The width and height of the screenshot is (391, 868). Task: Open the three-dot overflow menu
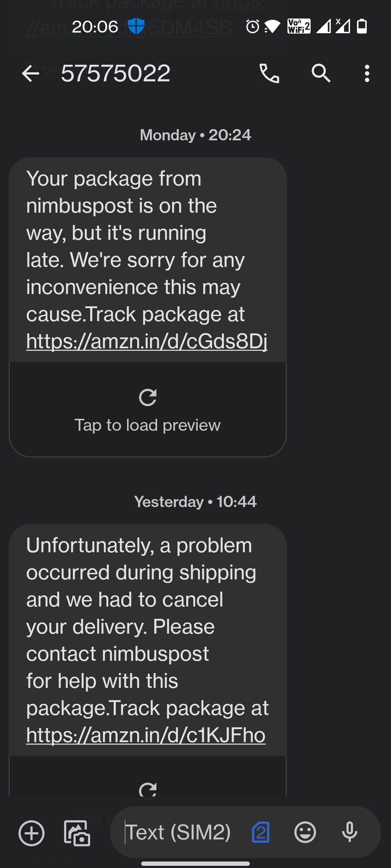point(367,74)
